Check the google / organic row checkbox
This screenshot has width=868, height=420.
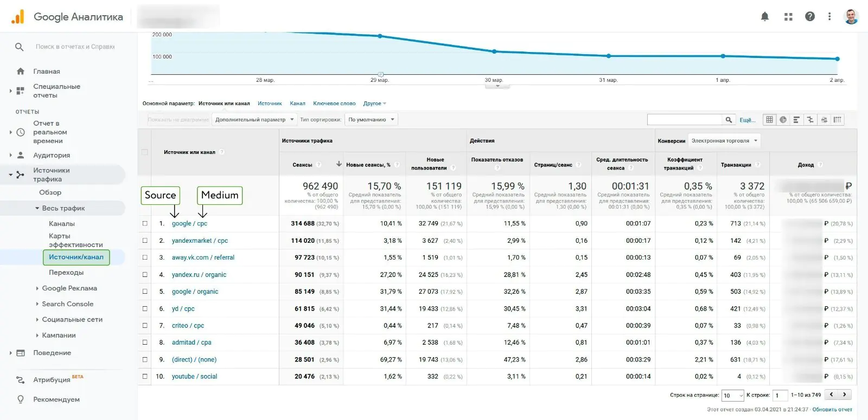point(145,292)
